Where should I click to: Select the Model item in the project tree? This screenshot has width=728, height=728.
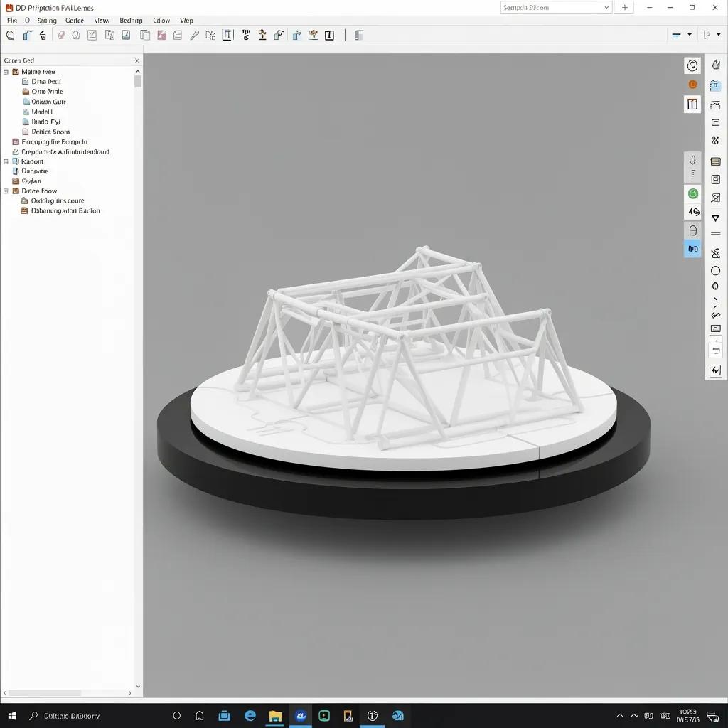(41, 112)
